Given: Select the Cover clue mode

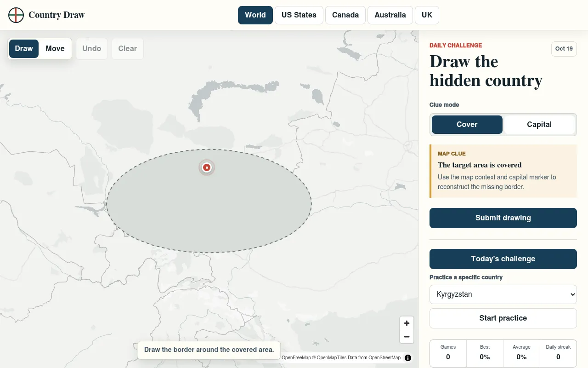Looking at the screenshot, I should pos(467,125).
